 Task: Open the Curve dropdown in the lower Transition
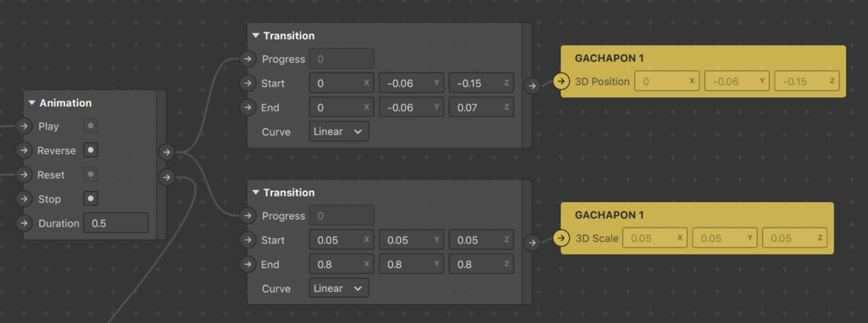click(x=339, y=288)
